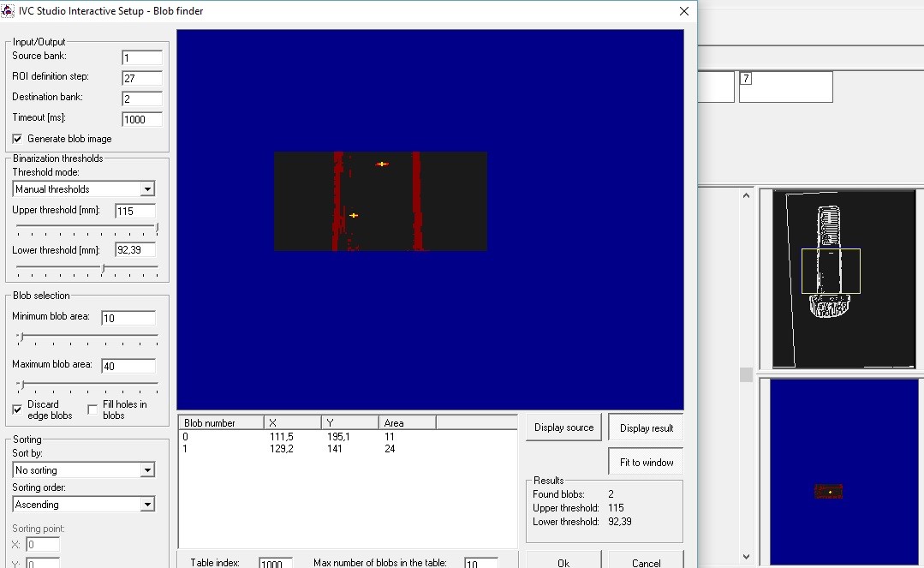The height and width of the screenshot is (568, 924).
Task: Click the Display source button
Action: coord(563,427)
